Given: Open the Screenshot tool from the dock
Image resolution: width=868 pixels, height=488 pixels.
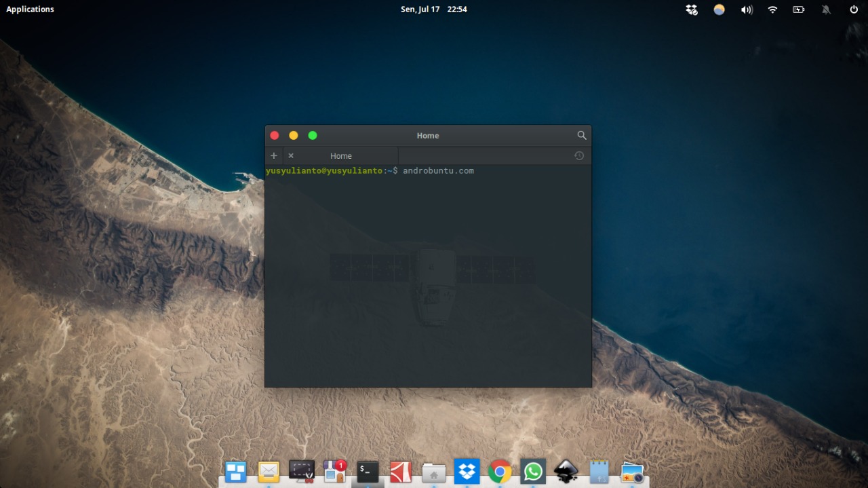Looking at the screenshot, I should 301,470.
